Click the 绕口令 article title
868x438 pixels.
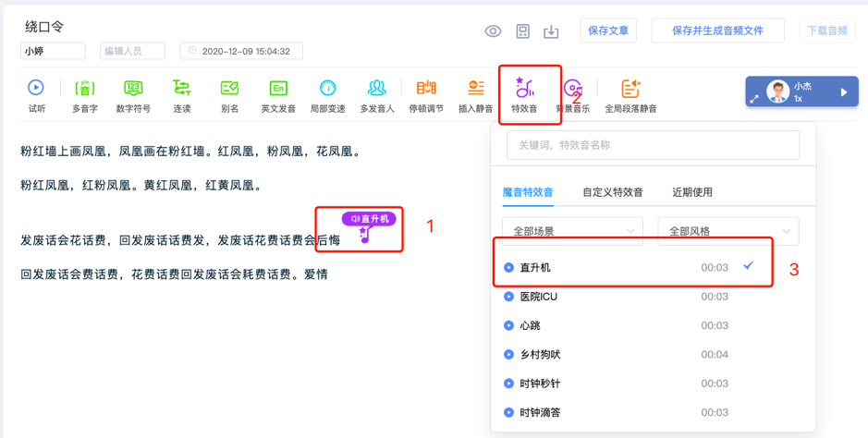[x=45, y=26]
